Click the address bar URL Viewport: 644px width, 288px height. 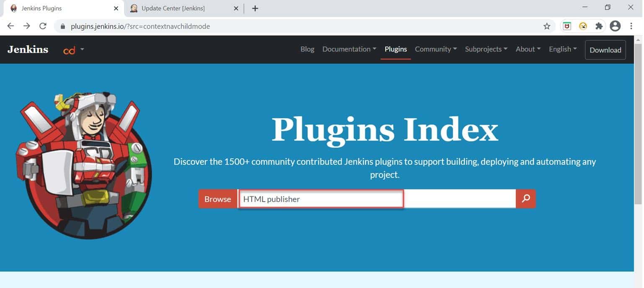140,26
